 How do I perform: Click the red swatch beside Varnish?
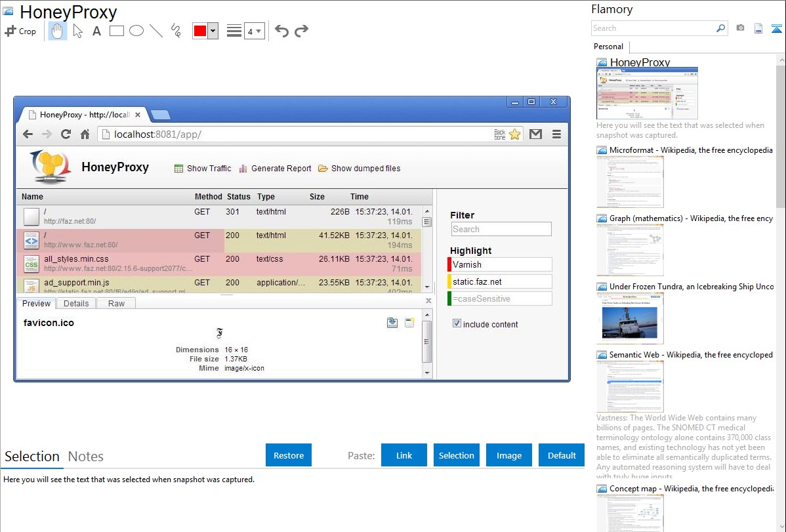click(x=449, y=265)
